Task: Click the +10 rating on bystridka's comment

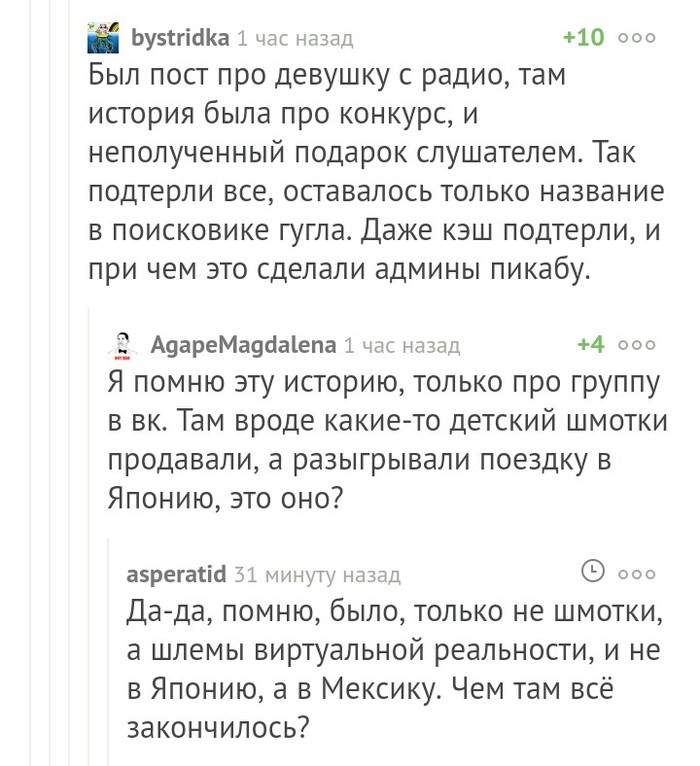Action: pyautogui.click(x=583, y=38)
